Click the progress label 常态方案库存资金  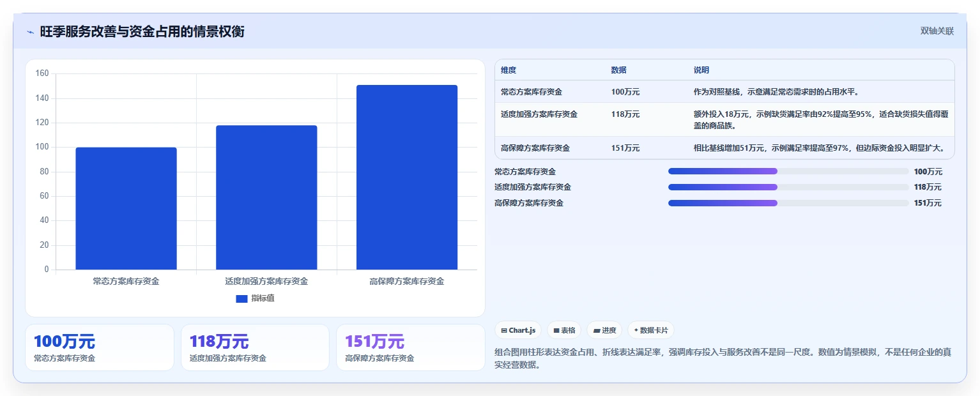point(525,172)
